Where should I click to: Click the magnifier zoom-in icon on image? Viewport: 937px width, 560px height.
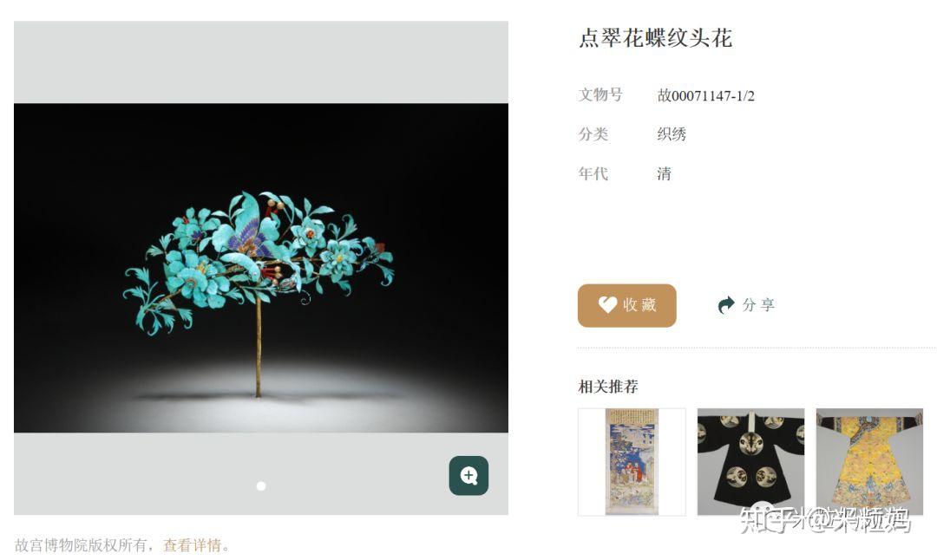click(x=468, y=476)
